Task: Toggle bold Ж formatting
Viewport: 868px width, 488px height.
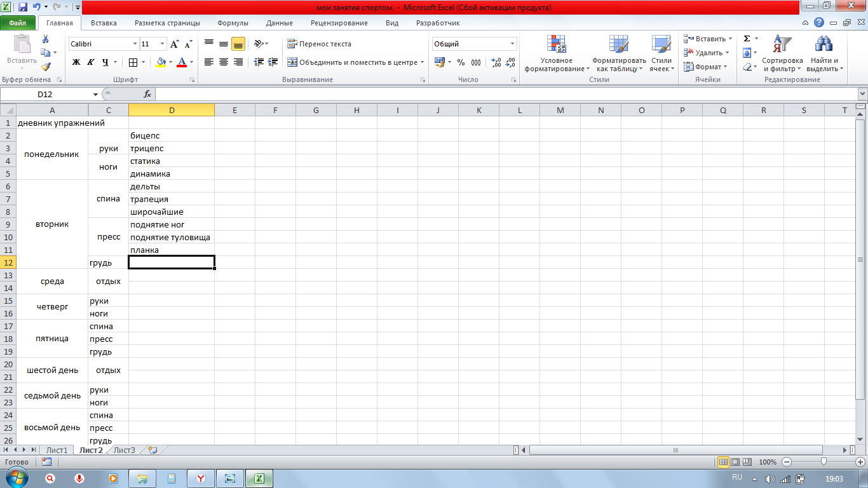Action: tap(76, 62)
